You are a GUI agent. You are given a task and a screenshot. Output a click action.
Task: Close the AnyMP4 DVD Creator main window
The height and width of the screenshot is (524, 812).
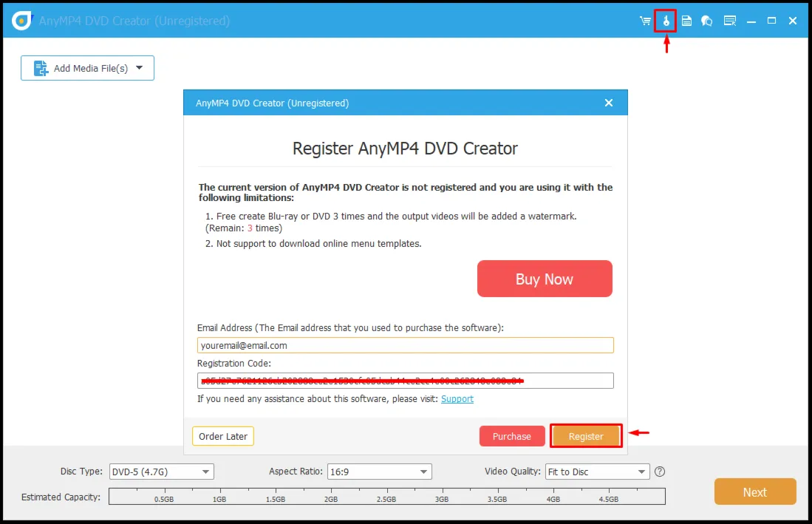click(792, 21)
